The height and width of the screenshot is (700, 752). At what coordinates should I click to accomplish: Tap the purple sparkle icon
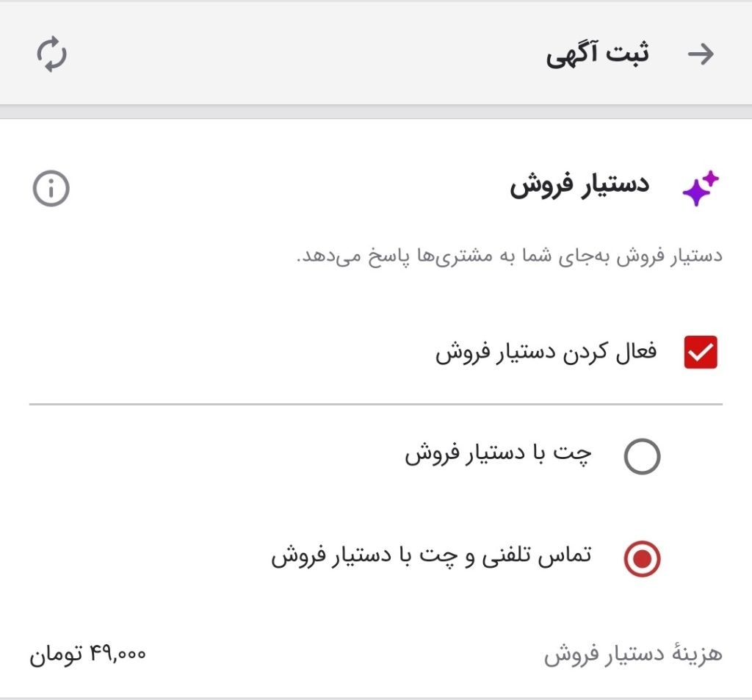[x=700, y=189]
